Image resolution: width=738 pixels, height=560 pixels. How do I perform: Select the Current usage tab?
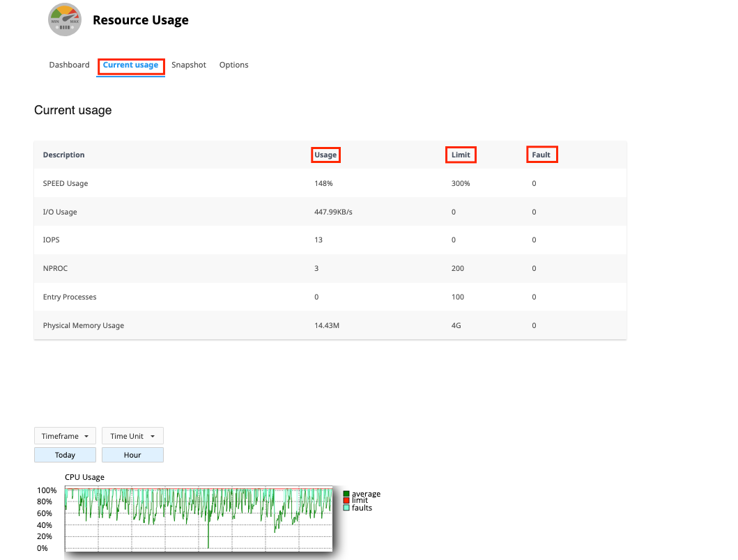pyautogui.click(x=130, y=65)
